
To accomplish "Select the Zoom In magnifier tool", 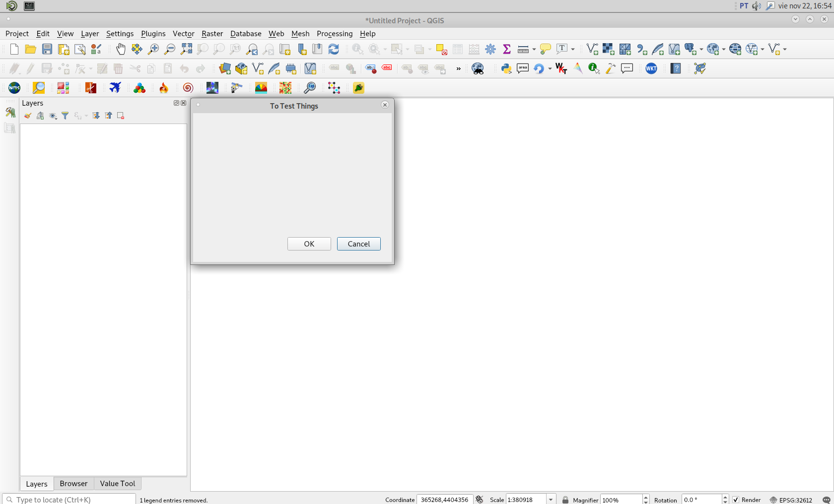I will click(153, 49).
